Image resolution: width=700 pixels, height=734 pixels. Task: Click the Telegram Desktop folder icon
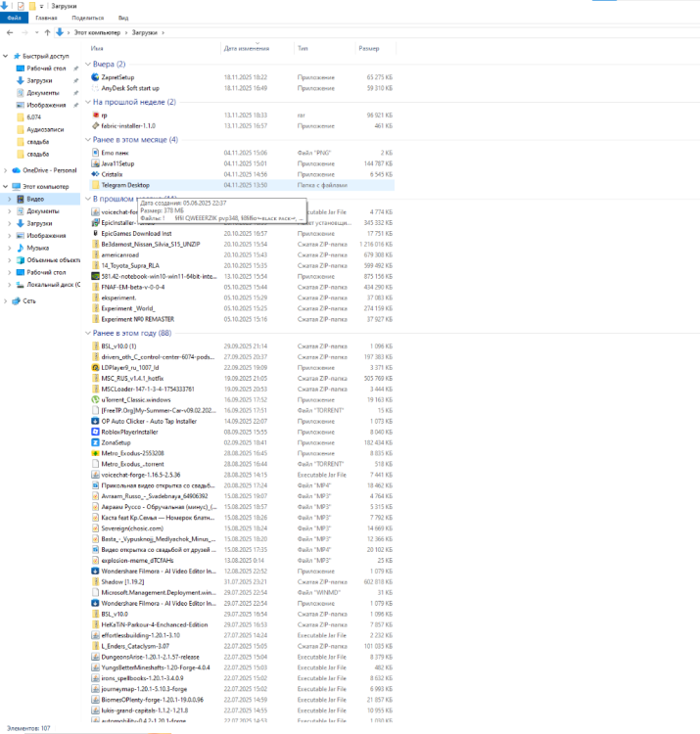(x=96, y=185)
